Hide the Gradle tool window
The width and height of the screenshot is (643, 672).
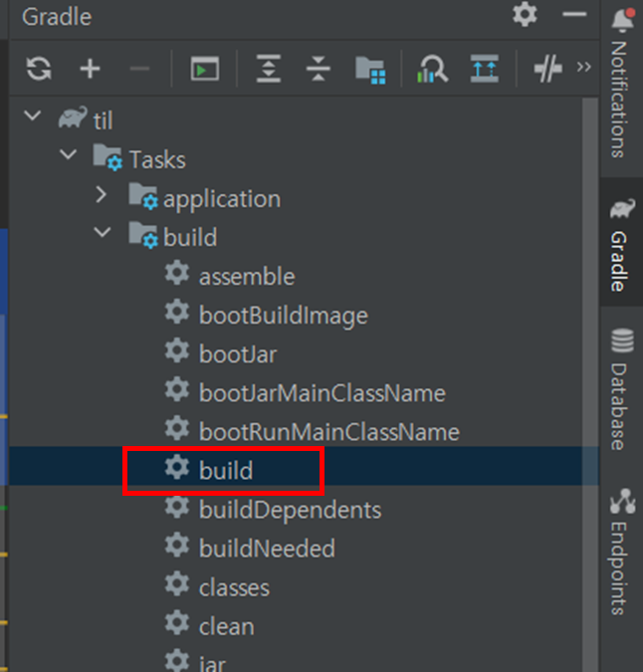point(574,15)
